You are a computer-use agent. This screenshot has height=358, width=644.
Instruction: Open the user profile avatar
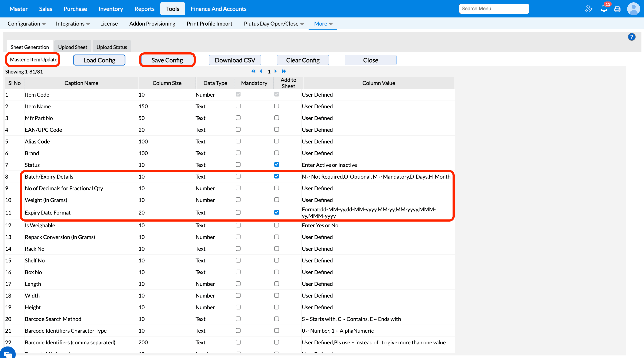633,9
